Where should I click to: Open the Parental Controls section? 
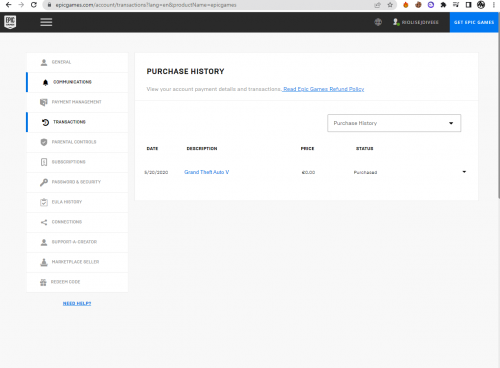[77, 142]
